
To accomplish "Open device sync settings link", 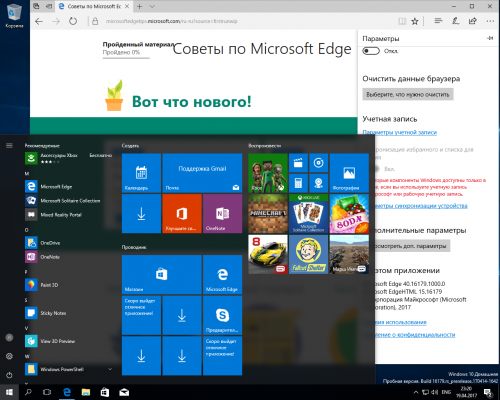I will pos(421,206).
